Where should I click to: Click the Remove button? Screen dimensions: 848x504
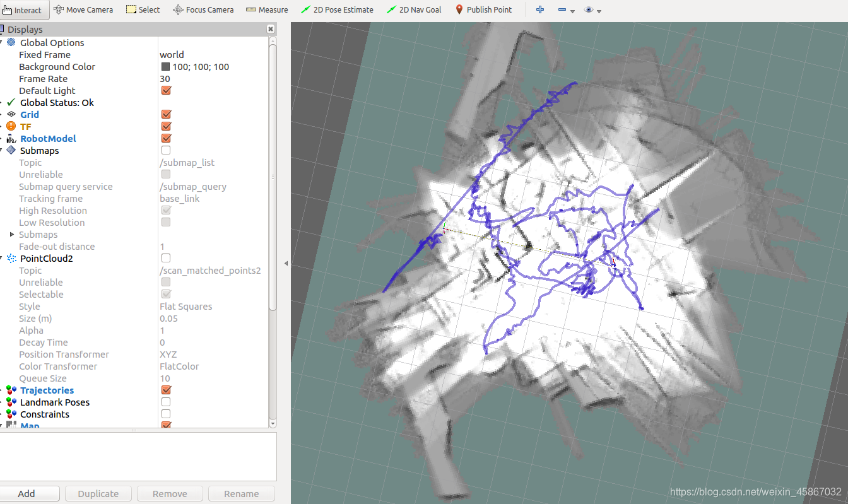170,493
